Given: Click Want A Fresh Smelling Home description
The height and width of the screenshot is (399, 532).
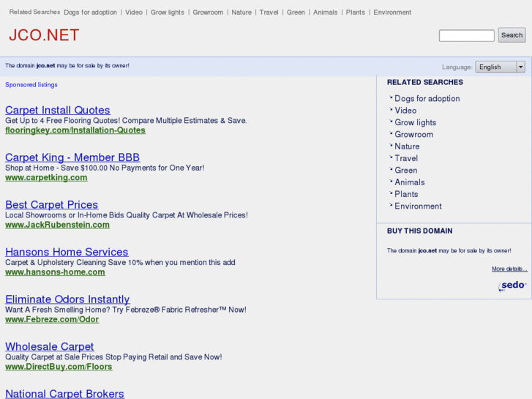Looking at the screenshot, I should (126, 310).
